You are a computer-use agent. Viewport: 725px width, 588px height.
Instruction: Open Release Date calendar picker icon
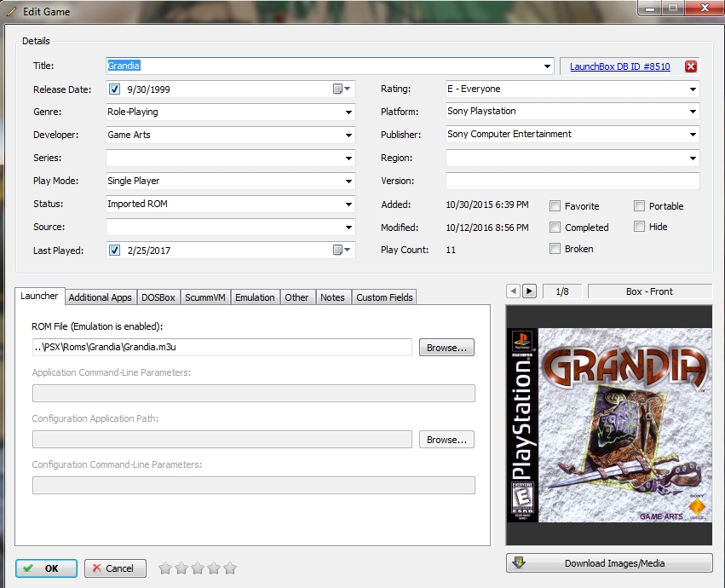pos(342,89)
